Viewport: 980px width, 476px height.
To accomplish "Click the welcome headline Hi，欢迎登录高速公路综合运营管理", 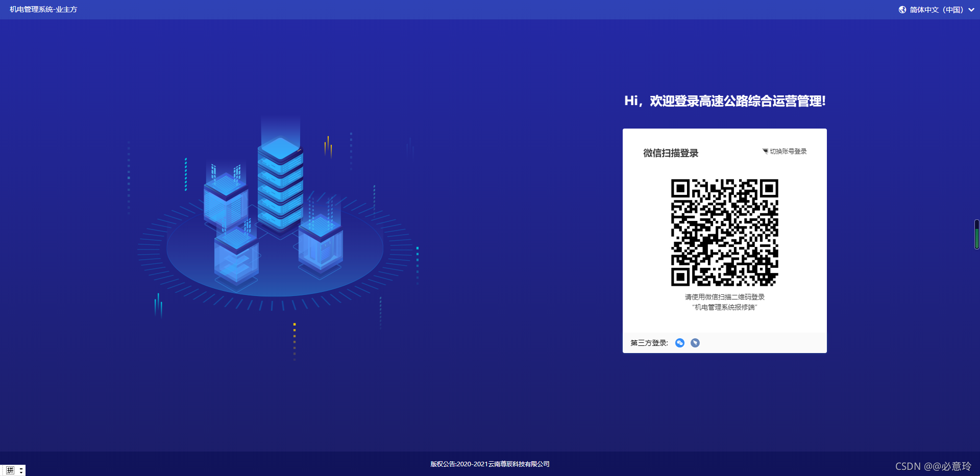I will 725,101.
